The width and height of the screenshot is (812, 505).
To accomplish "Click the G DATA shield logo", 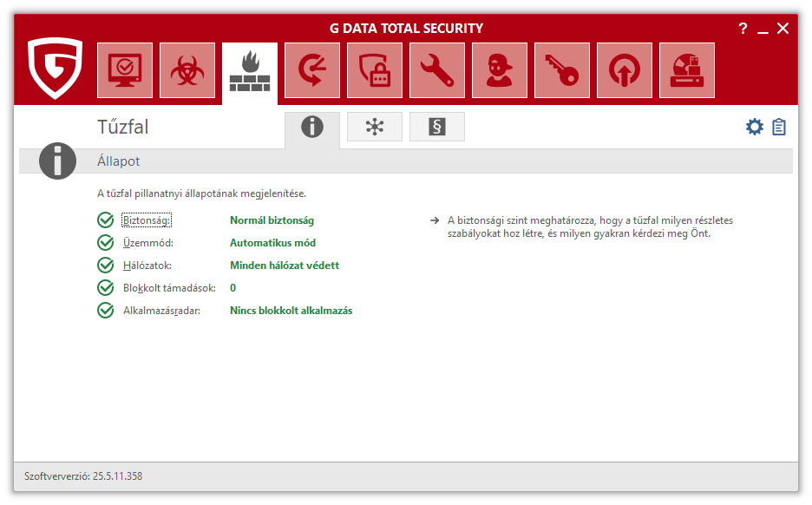I will [x=55, y=68].
